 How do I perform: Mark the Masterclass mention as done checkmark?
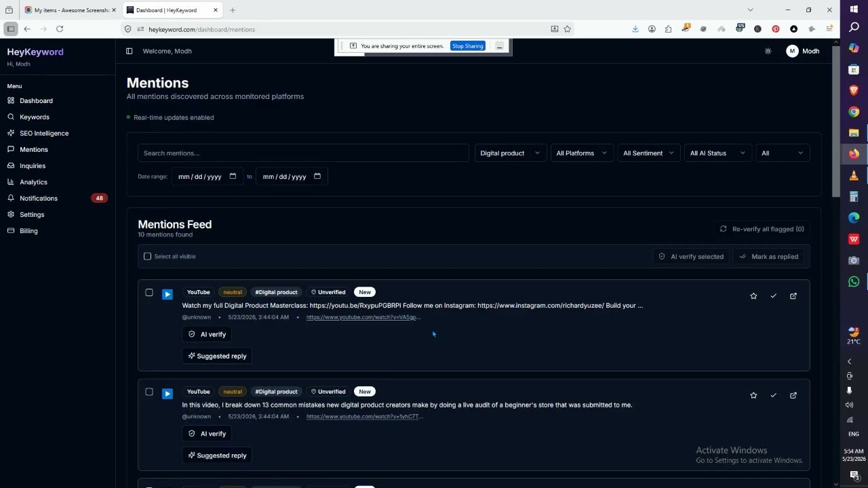click(773, 296)
